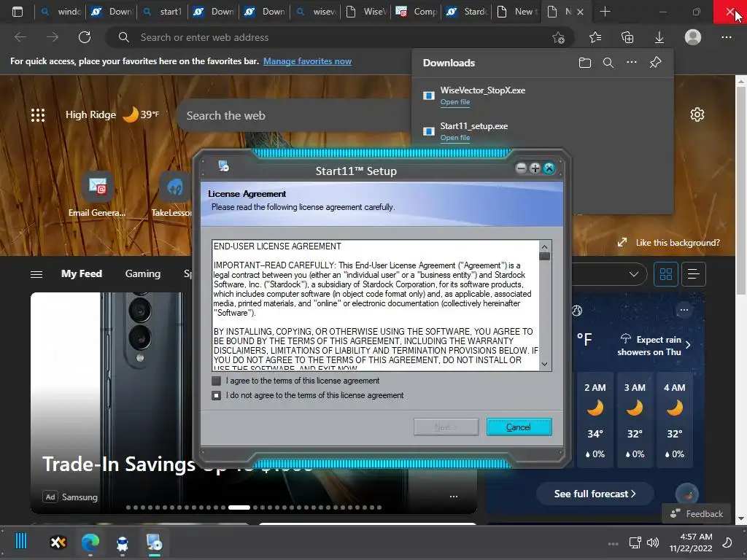The width and height of the screenshot is (747, 560).
Task: Open Collections in Edge toolbar
Action: pyautogui.click(x=627, y=37)
